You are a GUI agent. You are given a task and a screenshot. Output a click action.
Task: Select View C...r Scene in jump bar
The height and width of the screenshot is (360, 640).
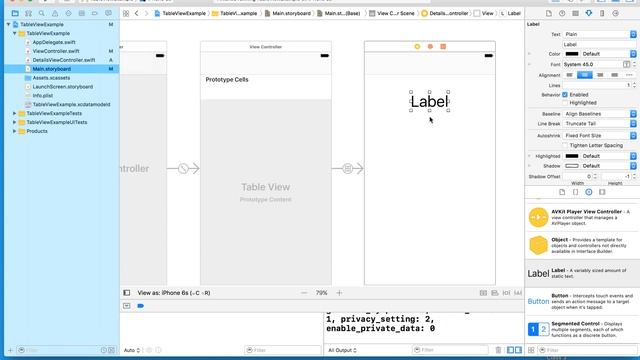pos(392,13)
